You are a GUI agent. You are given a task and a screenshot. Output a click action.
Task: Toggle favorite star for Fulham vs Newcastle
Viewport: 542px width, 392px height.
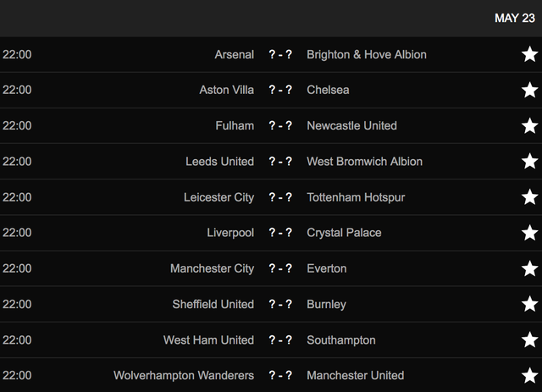point(529,126)
